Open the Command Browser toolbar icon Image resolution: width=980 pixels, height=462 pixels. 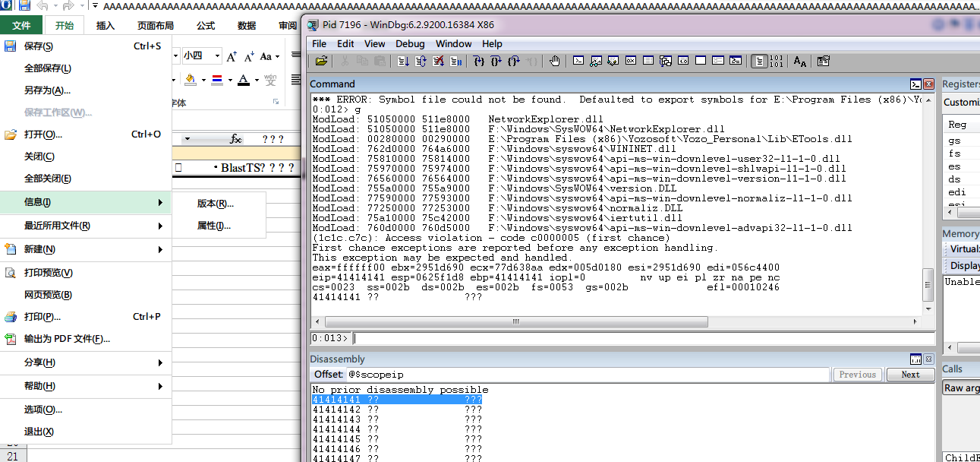(736, 61)
